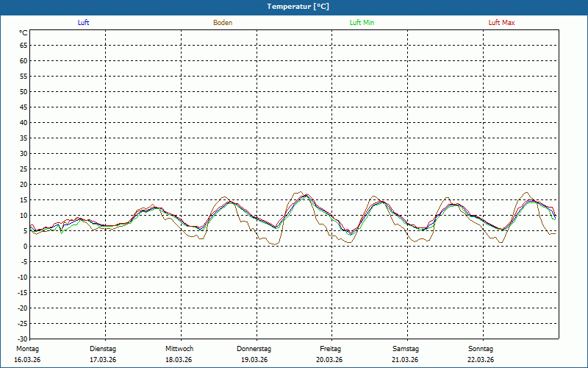Viewport: 588px width, 368px height.
Task: Click the 'Freitag' day label
Action: click(x=330, y=349)
